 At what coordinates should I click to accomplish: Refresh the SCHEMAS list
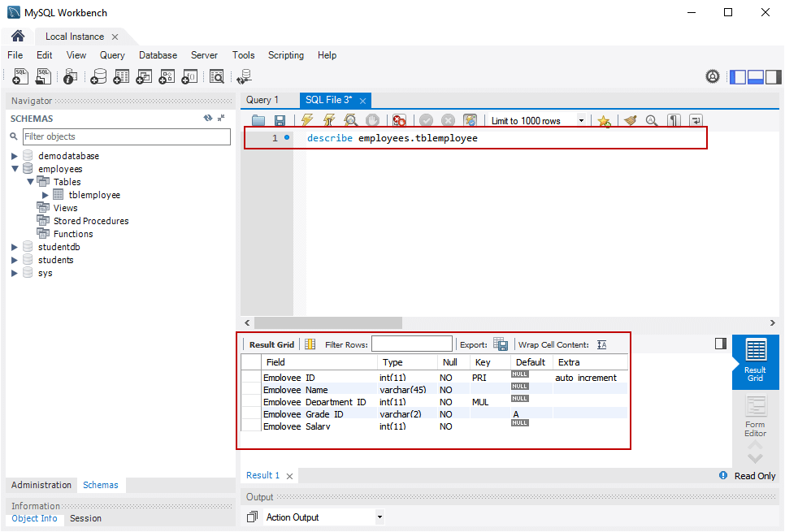208,118
